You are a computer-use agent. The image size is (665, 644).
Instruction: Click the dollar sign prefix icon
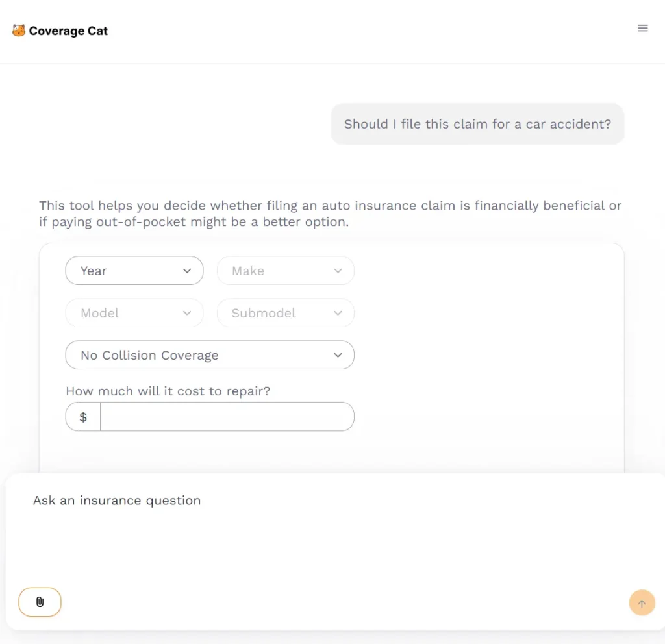tap(83, 417)
